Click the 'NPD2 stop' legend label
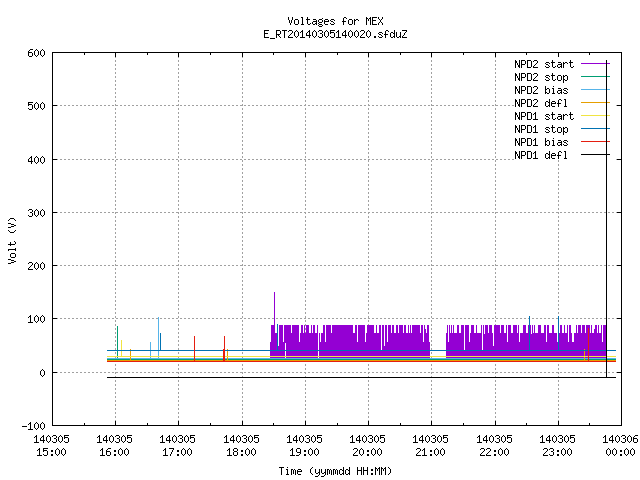 541,77
